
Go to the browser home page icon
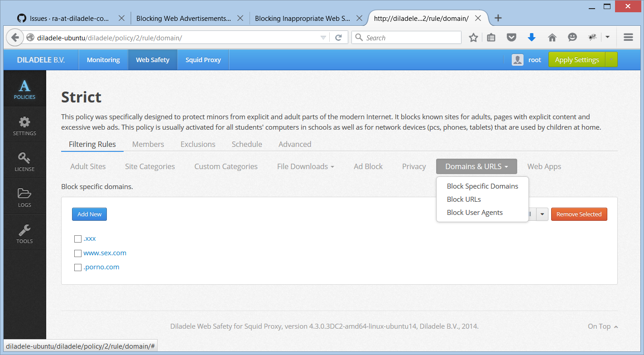point(552,38)
